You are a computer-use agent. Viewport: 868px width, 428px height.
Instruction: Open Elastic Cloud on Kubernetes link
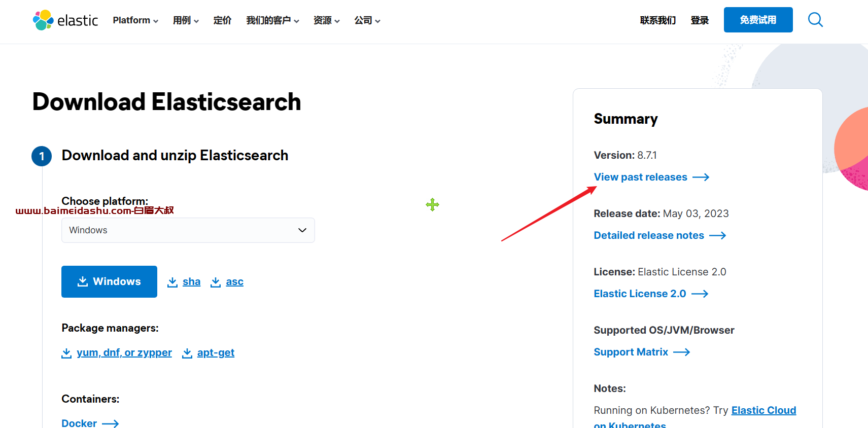pos(763,410)
